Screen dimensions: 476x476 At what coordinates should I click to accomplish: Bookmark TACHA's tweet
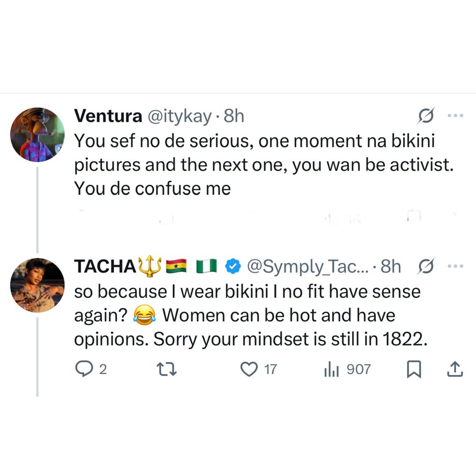[413, 369]
